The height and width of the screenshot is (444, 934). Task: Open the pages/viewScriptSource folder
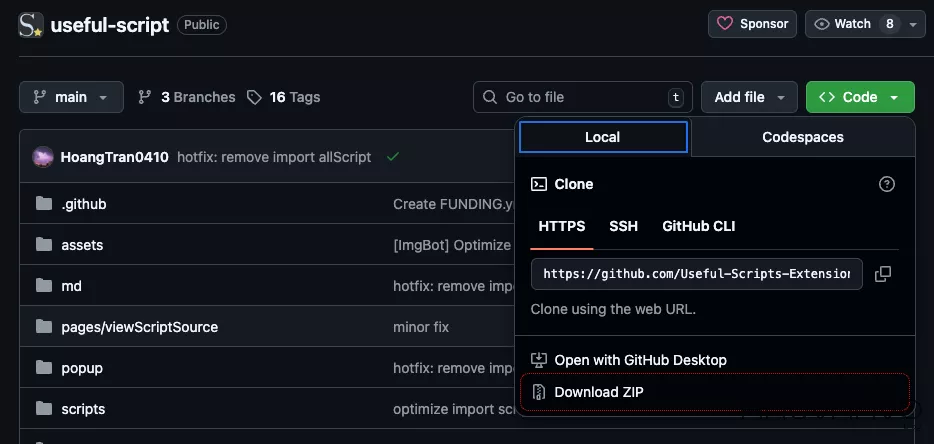point(139,327)
